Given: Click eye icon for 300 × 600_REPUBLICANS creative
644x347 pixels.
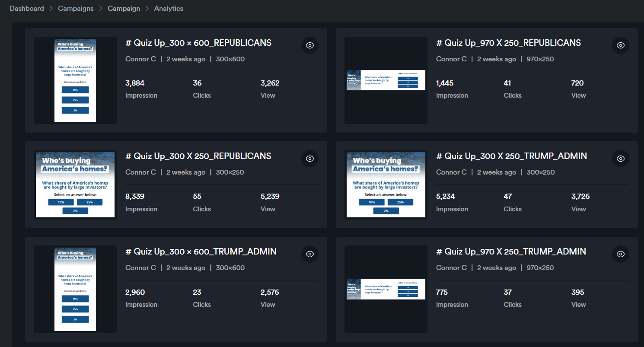Looking at the screenshot, I should tap(309, 45).
